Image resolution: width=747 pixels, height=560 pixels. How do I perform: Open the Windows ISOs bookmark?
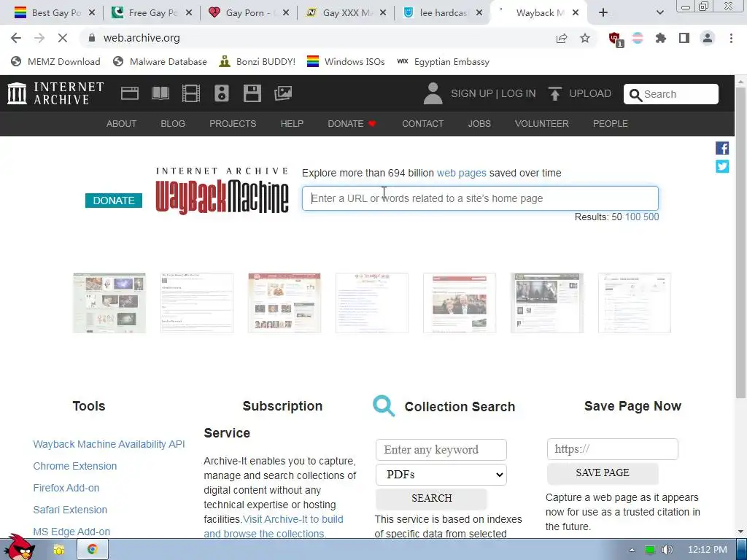(346, 62)
